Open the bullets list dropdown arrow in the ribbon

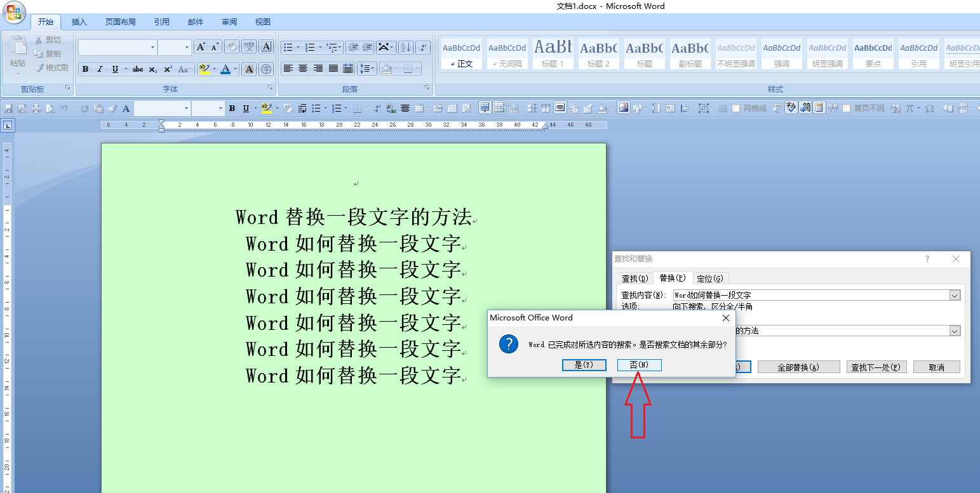pyautogui.click(x=298, y=48)
